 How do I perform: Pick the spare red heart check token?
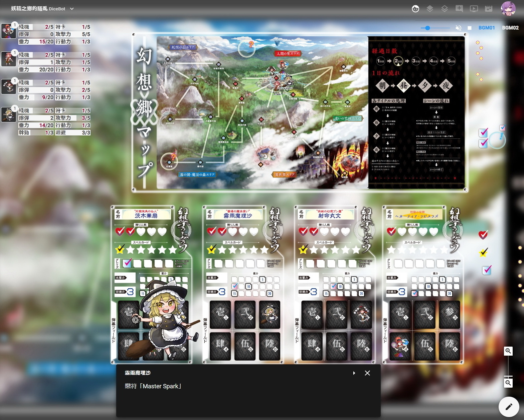483,235
